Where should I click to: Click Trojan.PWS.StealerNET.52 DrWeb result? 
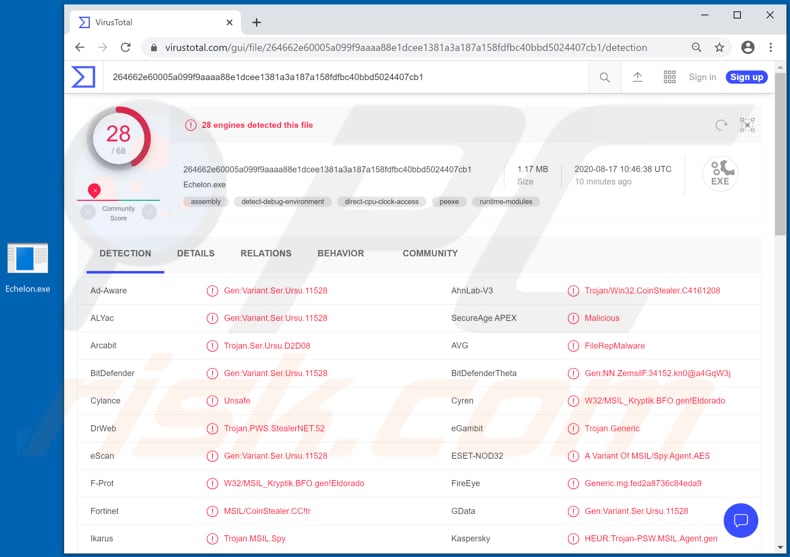274,428
